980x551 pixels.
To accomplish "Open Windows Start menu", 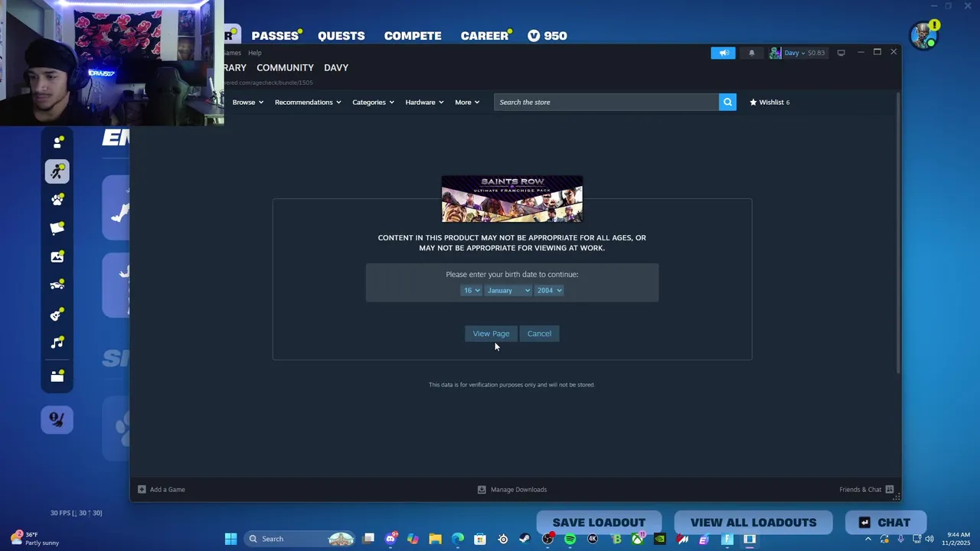I will tap(230, 539).
